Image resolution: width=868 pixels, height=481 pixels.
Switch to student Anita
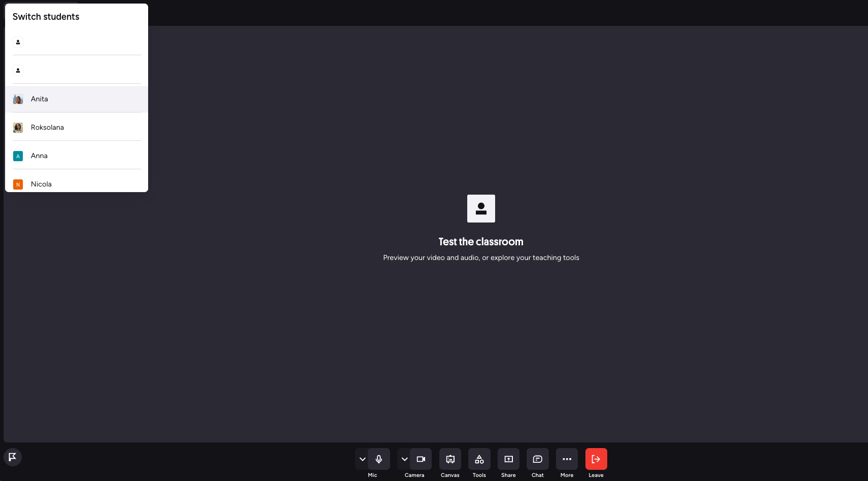pos(76,99)
